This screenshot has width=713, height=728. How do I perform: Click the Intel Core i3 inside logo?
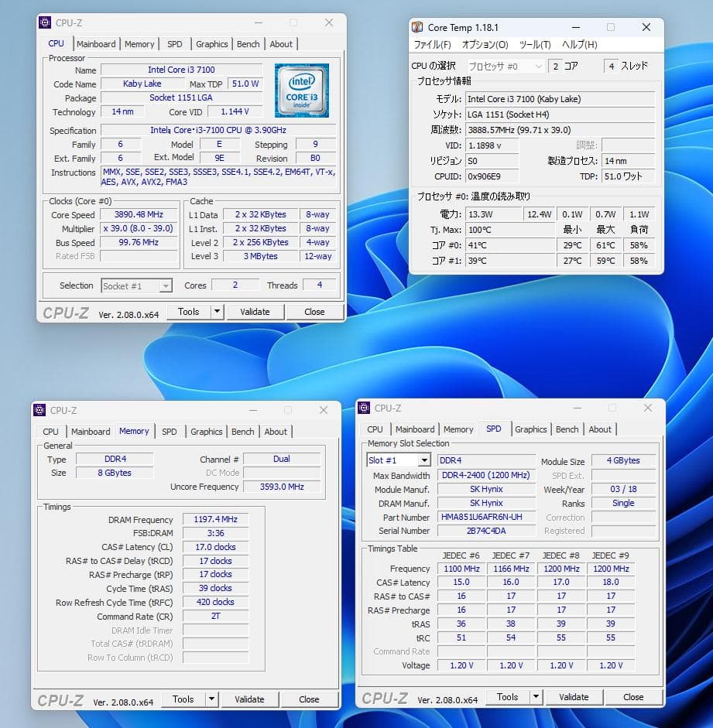302,90
